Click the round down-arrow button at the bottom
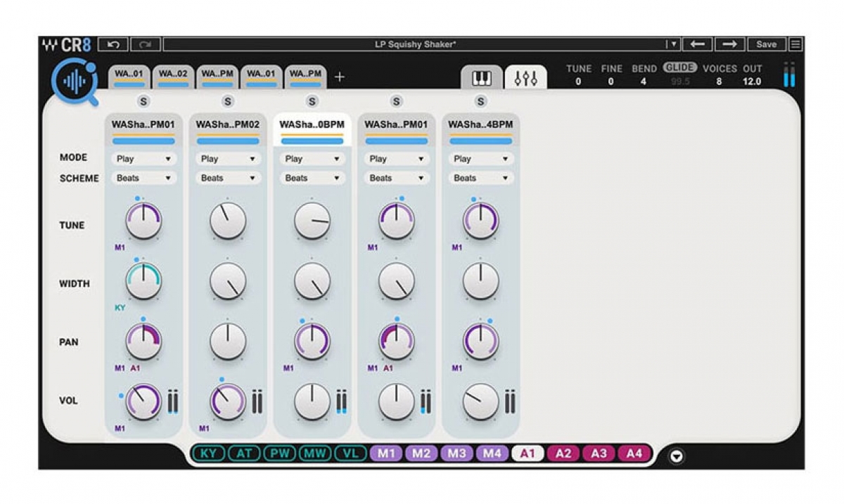The height and width of the screenshot is (504, 844). click(677, 456)
